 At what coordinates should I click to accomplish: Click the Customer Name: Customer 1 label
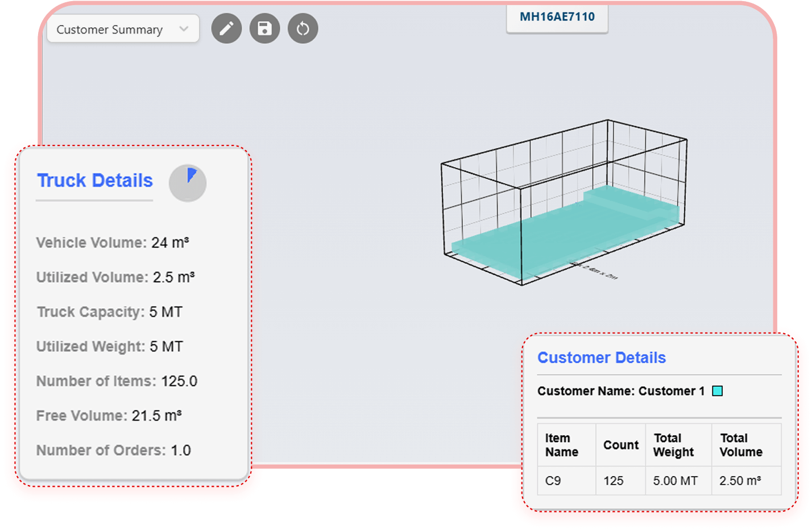pos(620,391)
